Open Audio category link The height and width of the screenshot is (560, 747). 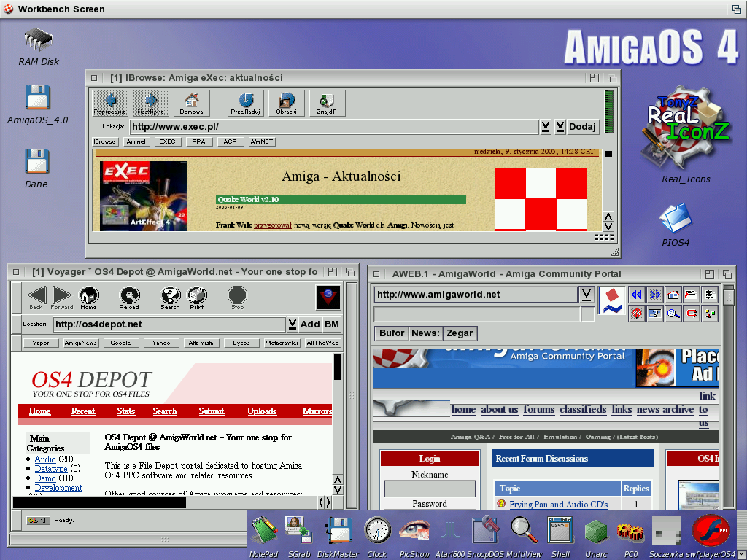click(45, 459)
